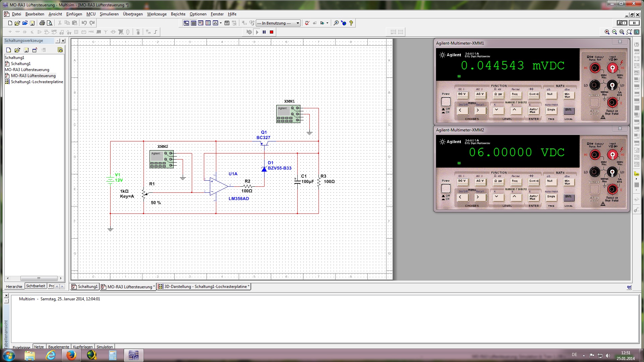Select the BZV55-B33 zener diode D1
The image size is (644, 362).
click(264, 169)
